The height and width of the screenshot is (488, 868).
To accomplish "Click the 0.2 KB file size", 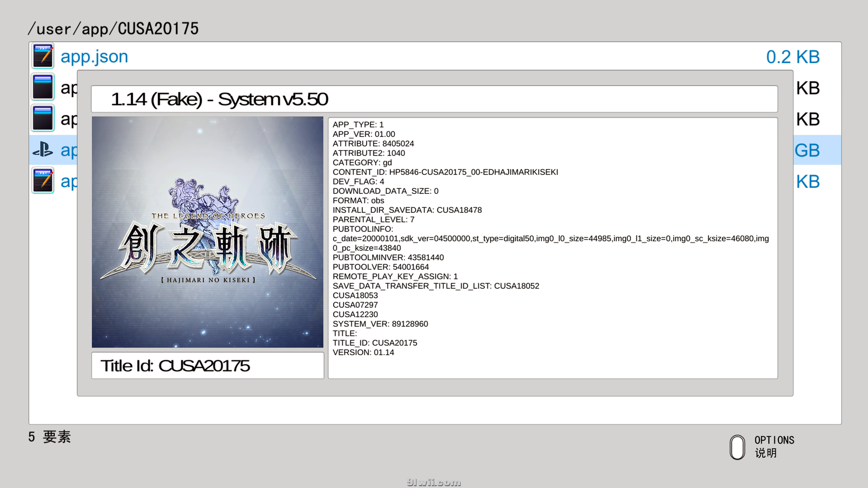I will tap(793, 57).
